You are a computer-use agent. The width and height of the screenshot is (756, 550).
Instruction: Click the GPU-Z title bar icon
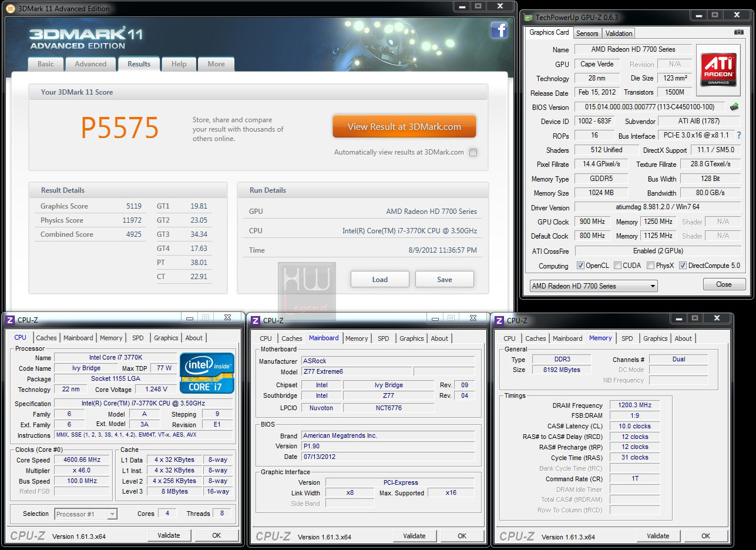528,18
